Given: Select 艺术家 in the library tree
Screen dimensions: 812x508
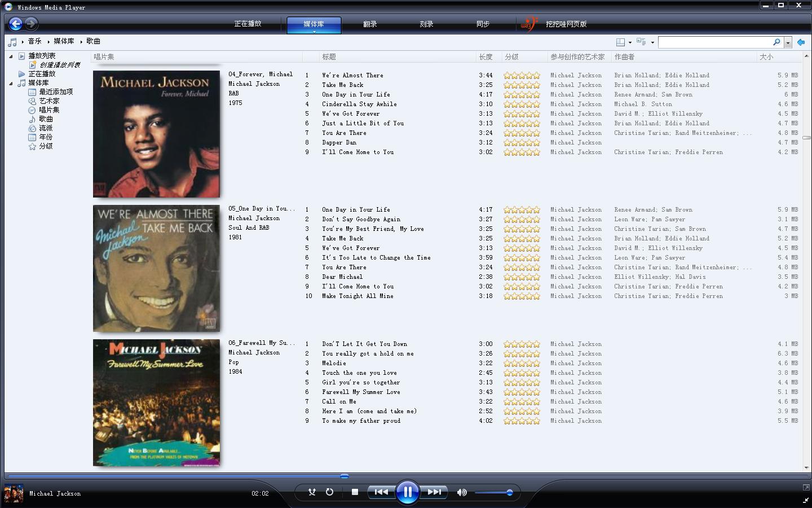Looking at the screenshot, I should [49, 101].
